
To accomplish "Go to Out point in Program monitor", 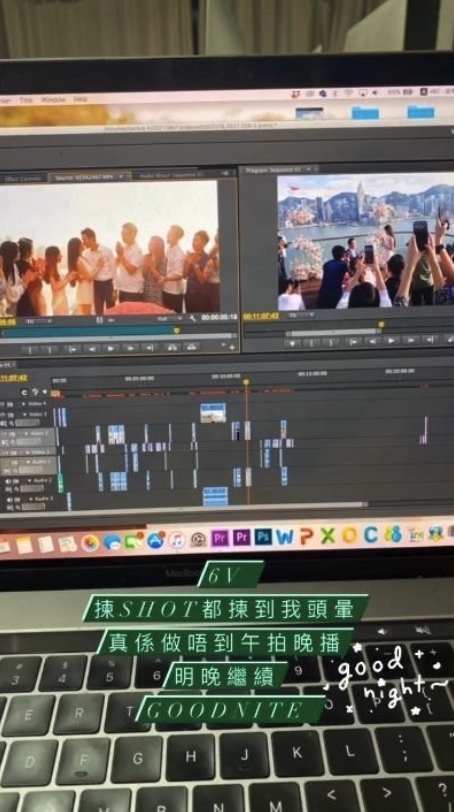I will click(x=430, y=340).
